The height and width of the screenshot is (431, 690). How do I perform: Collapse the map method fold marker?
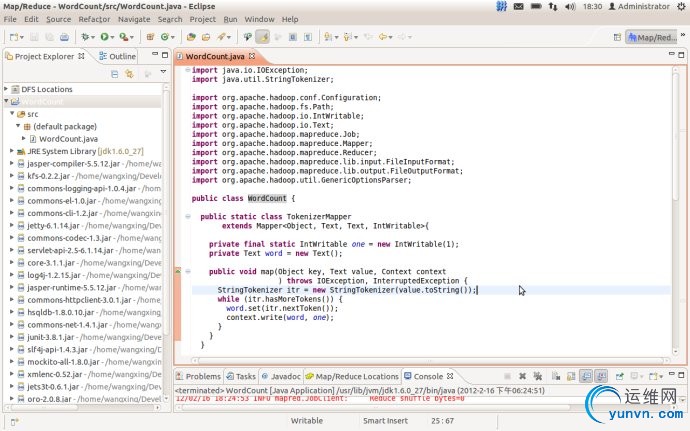(x=188, y=272)
